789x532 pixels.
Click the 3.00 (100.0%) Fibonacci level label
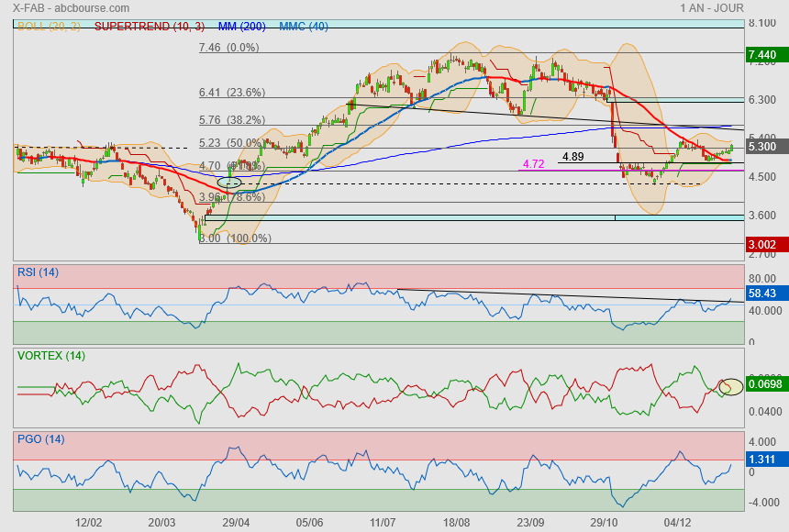click(235, 238)
